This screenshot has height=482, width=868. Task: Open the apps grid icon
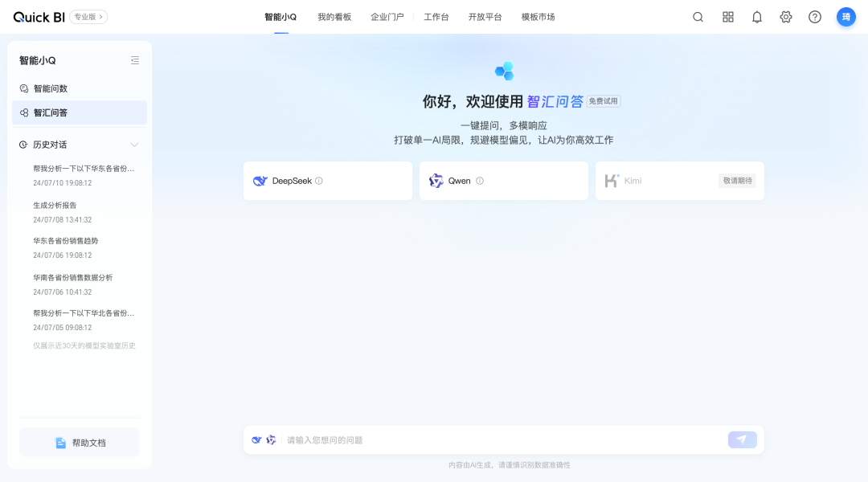coord(728,17)
